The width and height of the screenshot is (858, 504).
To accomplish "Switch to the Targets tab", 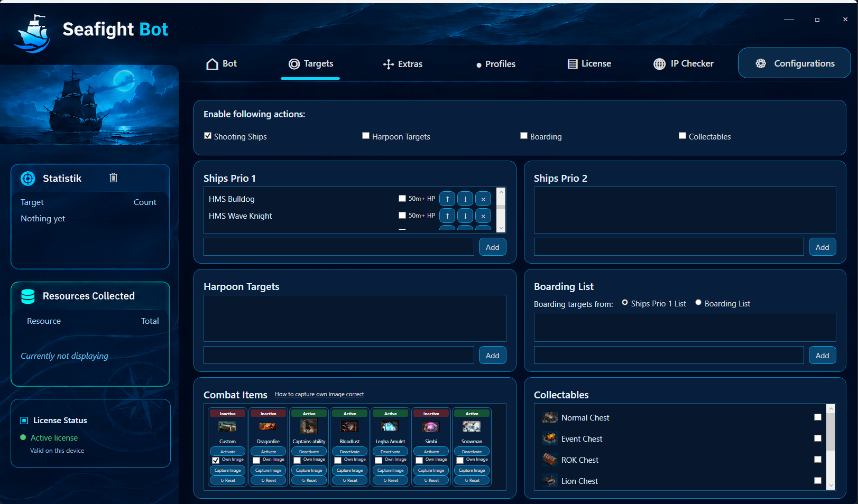I will pos(311,64).
